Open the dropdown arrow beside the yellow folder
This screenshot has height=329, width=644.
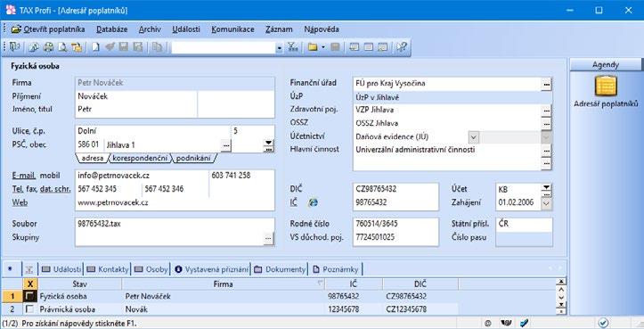[323, 47]
